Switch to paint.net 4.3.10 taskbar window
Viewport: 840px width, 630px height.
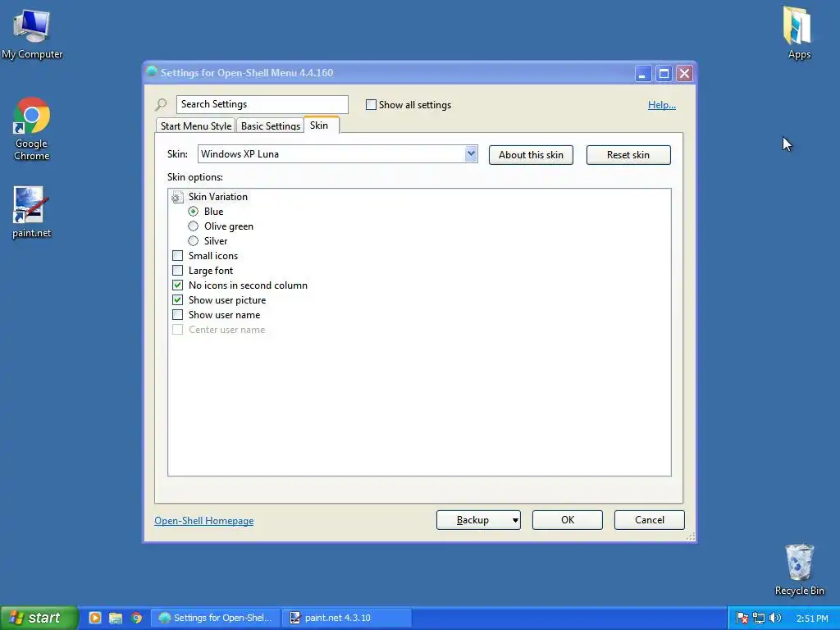point(347,618)
